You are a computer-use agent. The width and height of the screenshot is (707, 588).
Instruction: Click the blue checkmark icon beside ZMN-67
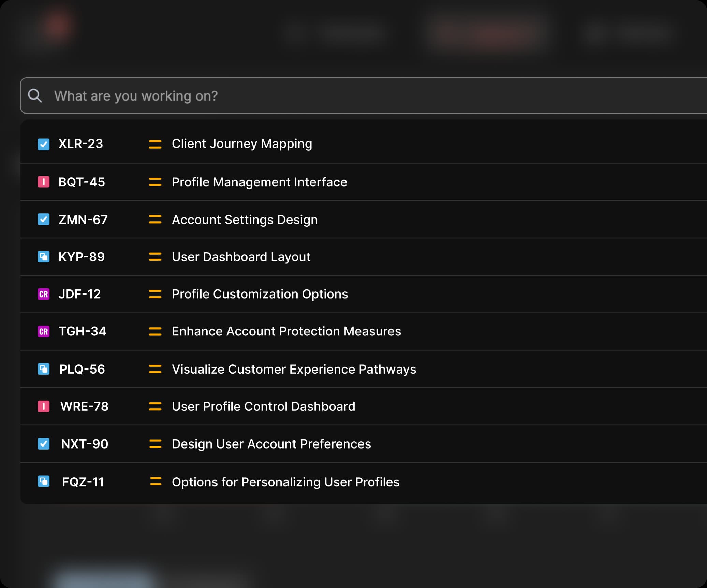coord(44,220)
